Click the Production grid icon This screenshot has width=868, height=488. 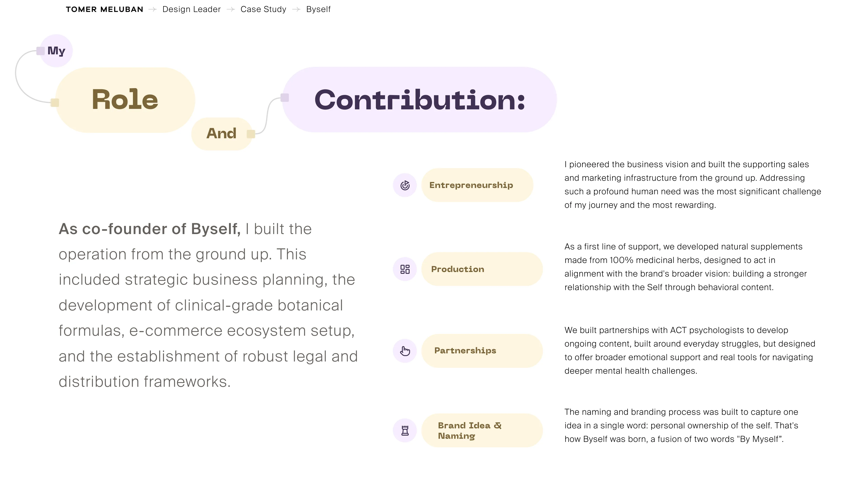click(405, 269)
